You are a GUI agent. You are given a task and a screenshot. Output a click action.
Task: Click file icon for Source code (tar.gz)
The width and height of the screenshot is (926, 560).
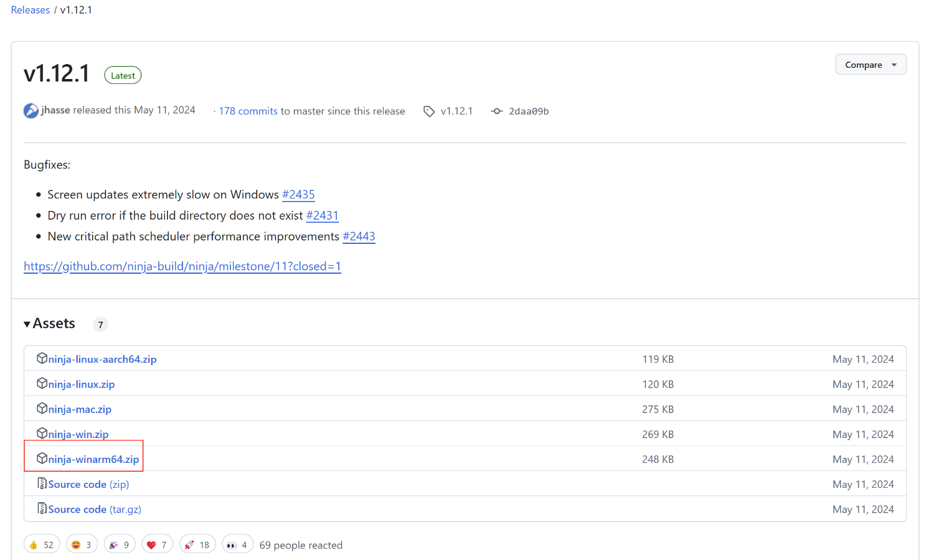click(42, 508)
